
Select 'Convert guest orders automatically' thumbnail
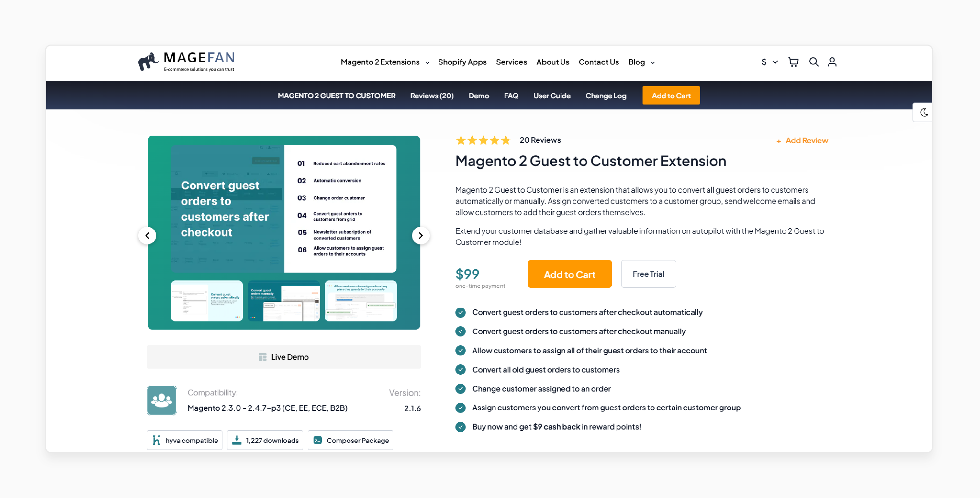click(x=206, y=301)
